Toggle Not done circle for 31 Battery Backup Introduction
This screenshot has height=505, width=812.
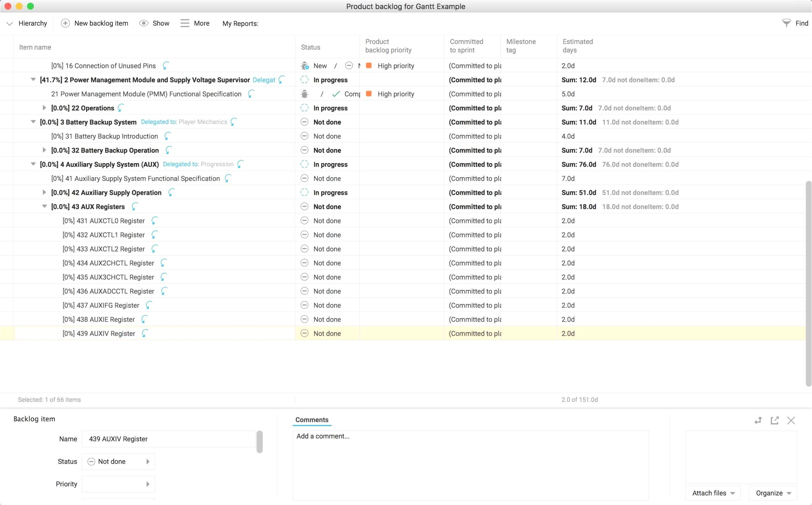(304, 136)
